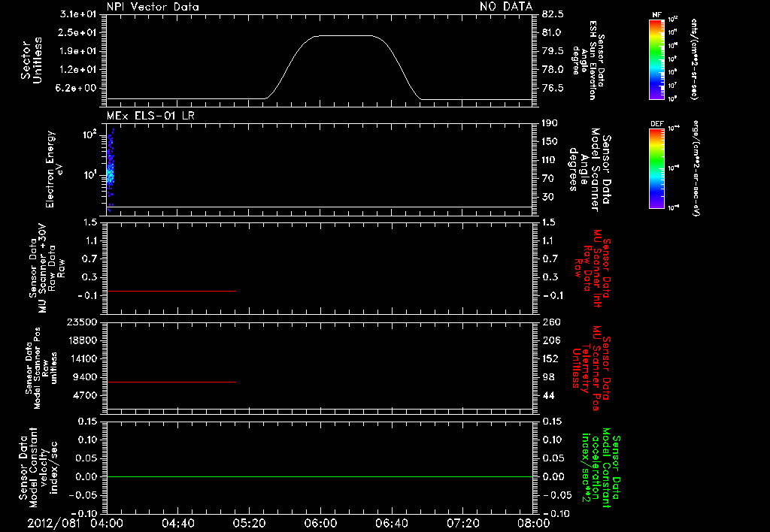Click the 9400 tick label
Viewport: 770px width, 532px height.
85,377
